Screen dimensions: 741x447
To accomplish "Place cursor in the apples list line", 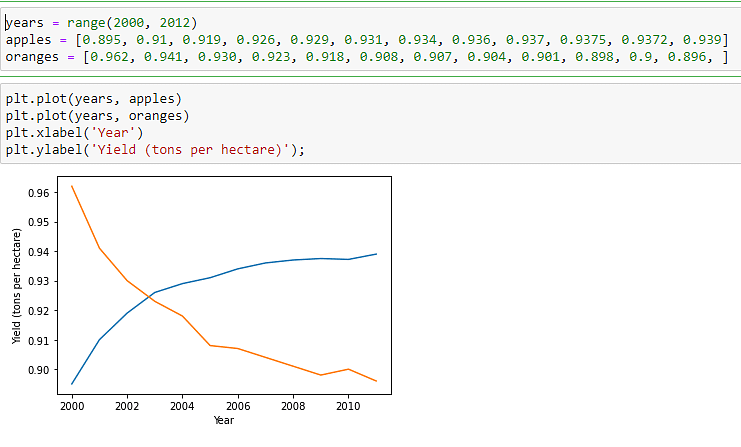I will [367, 40].
